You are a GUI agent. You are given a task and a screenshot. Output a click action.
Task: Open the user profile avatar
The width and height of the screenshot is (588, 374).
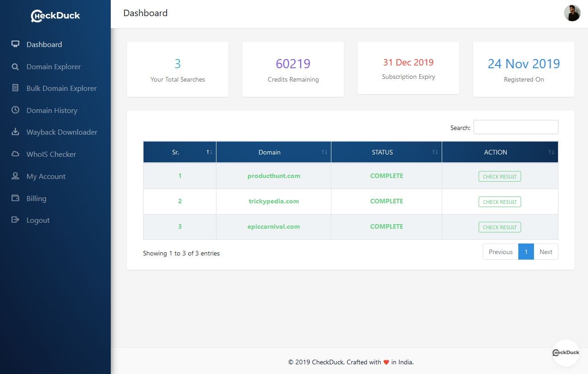pos(572,13)
